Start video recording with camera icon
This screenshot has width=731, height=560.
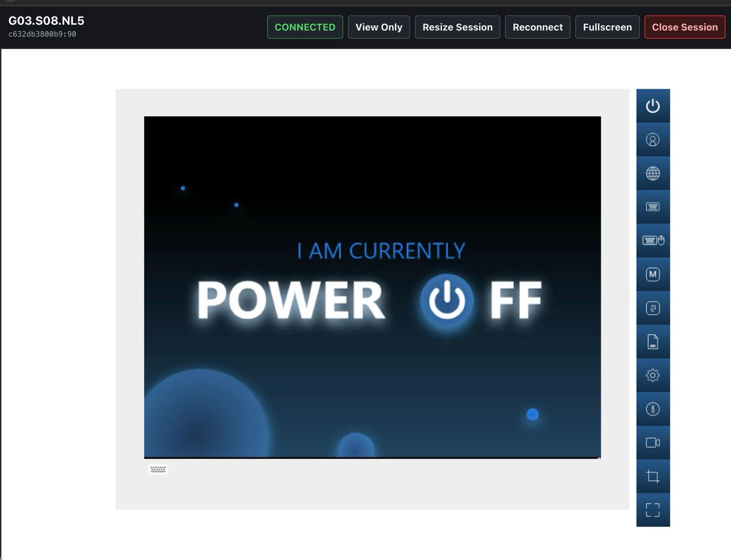[653, 442]
